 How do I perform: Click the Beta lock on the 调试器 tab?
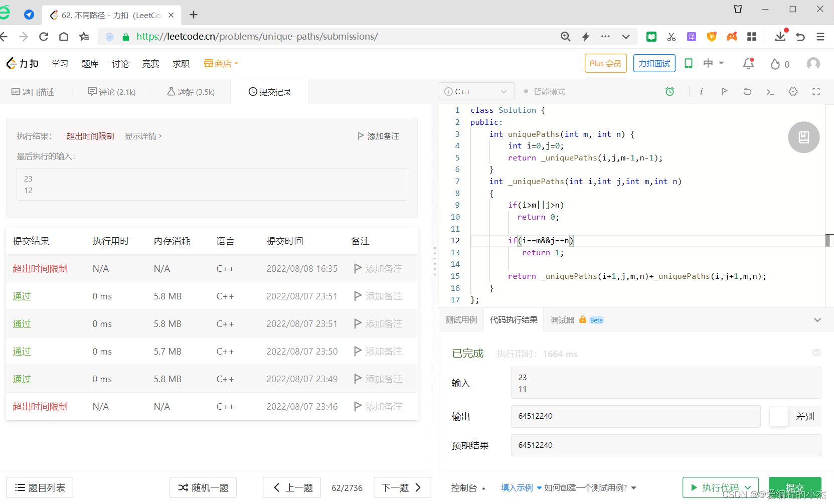pos(582,319)
